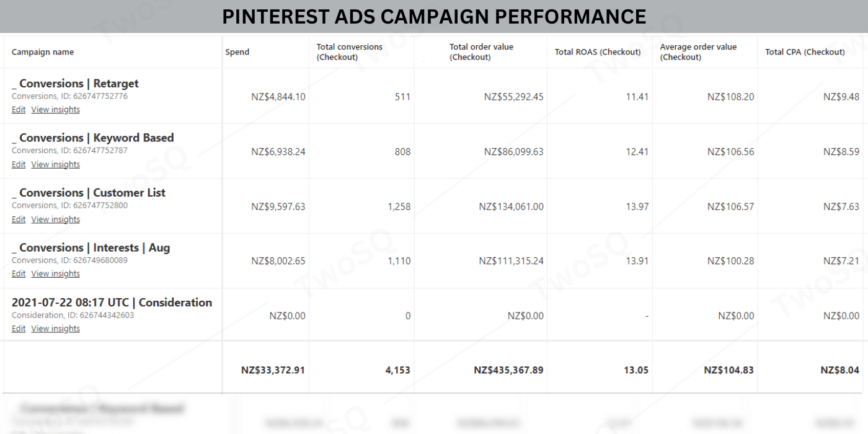Sort by Total ROAS (Checkout) header

(597, 52)
